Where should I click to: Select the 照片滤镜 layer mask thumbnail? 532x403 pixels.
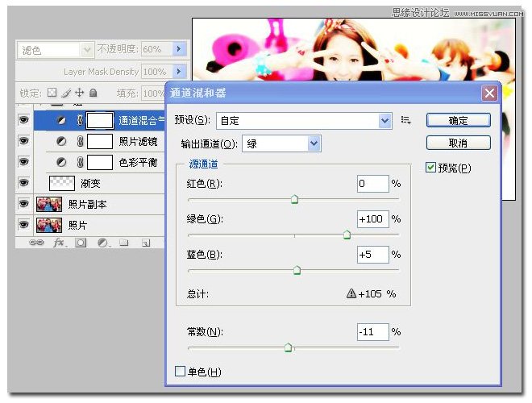100,141
